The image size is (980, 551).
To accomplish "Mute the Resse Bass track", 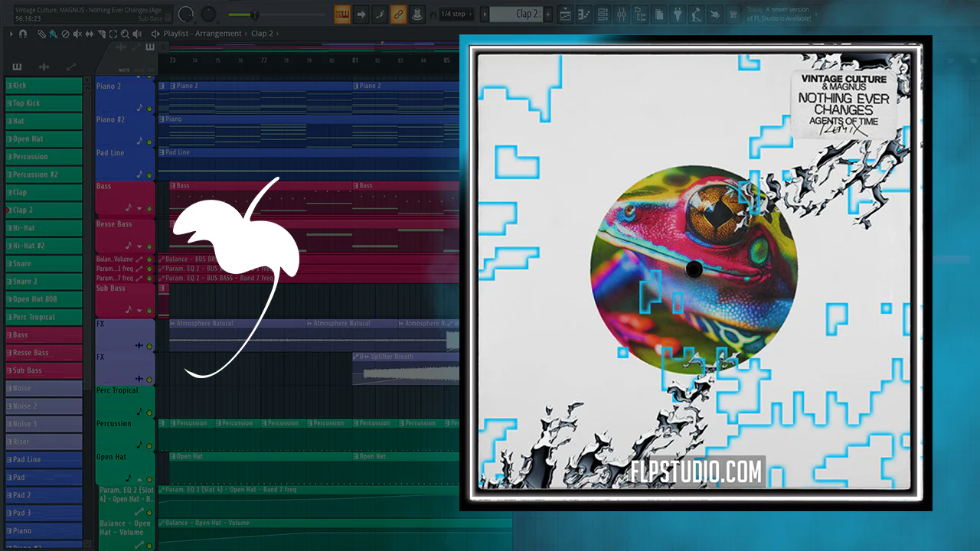I will [x=149, y=246].
